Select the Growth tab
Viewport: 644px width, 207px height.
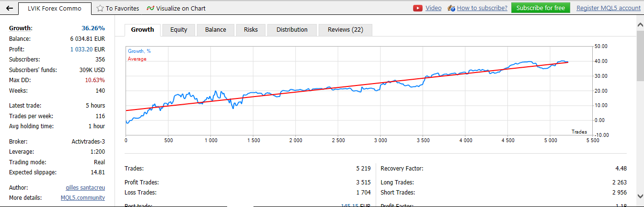click(x=142, y=30)
